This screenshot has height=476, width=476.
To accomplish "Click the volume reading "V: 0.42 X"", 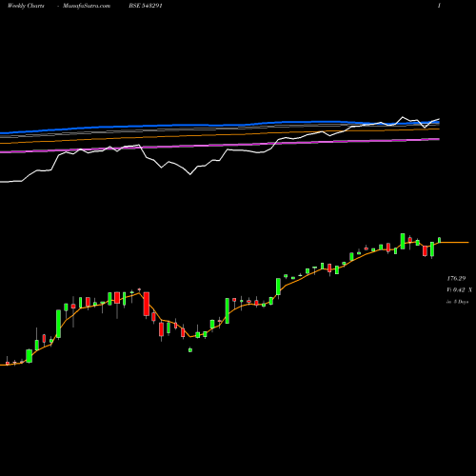I will (459, 289).
